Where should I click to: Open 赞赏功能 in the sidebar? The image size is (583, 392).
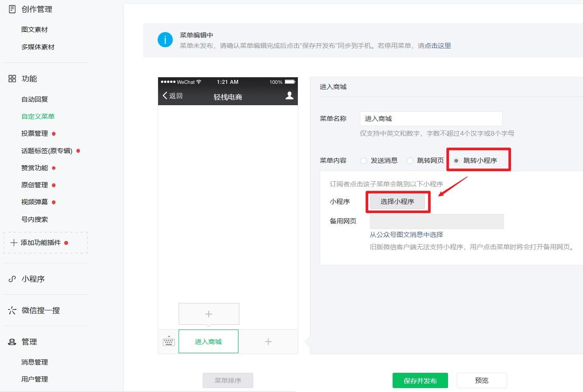(x=34, y=168)
